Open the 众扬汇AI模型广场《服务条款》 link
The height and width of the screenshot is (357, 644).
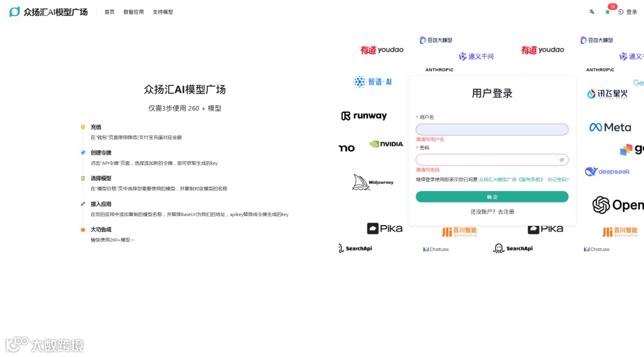tap(511, 180)
